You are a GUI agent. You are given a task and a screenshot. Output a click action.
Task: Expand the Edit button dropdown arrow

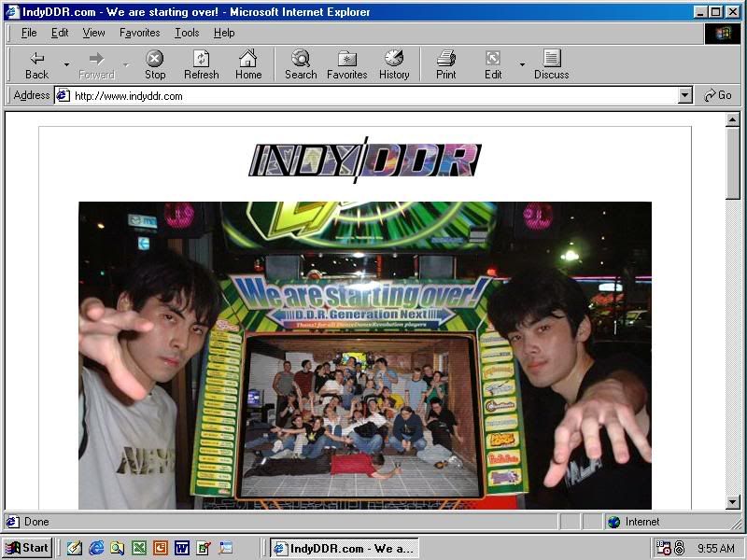coord(522,65)
